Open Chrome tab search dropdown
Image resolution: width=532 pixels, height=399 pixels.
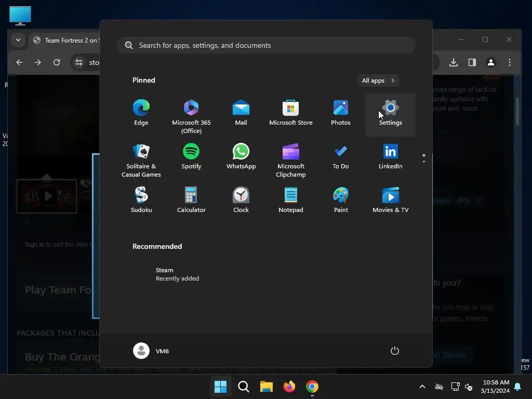(18, 40)
